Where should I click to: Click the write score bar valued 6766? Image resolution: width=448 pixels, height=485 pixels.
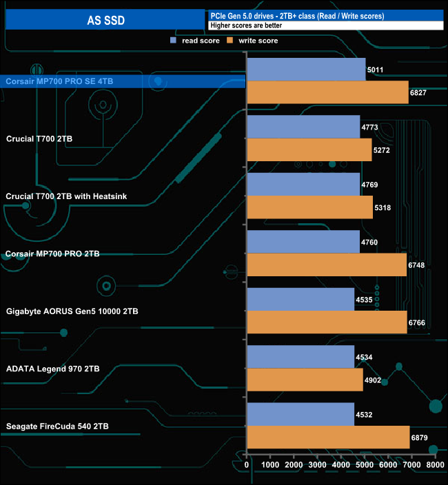[x=327, y=322]
